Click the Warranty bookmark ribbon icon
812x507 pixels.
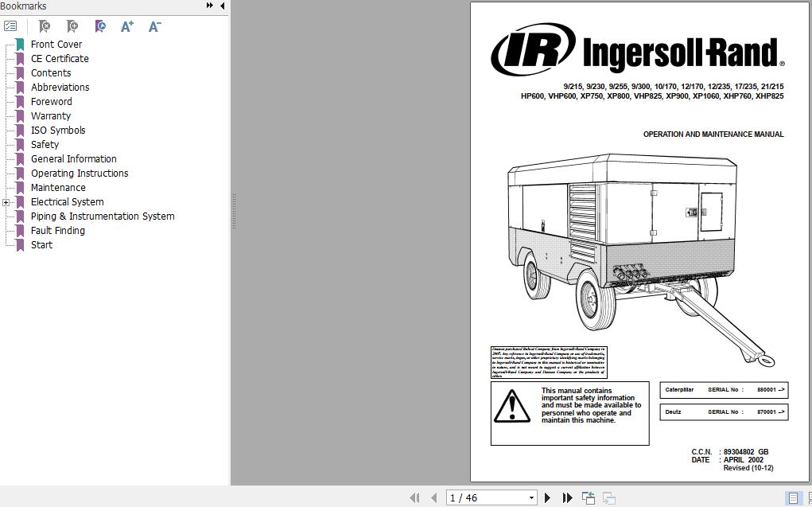pyautogui.click(x=20, y=116)
